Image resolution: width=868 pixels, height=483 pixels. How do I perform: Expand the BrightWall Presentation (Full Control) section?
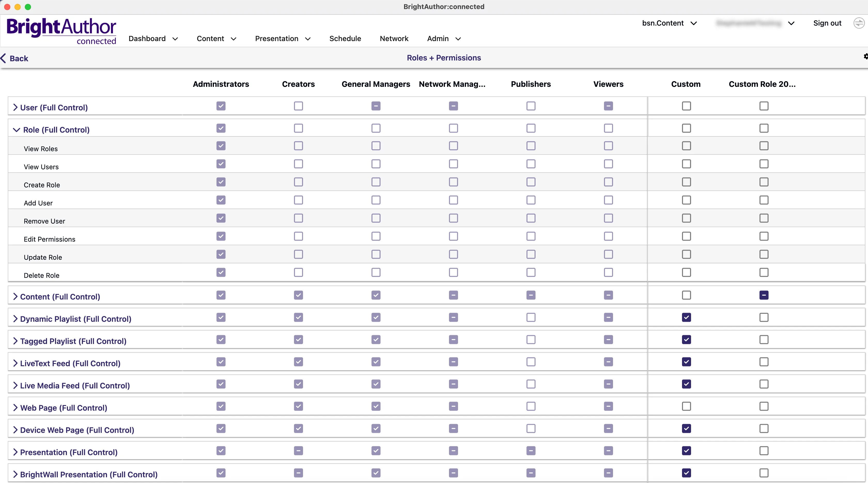[15, 474]
